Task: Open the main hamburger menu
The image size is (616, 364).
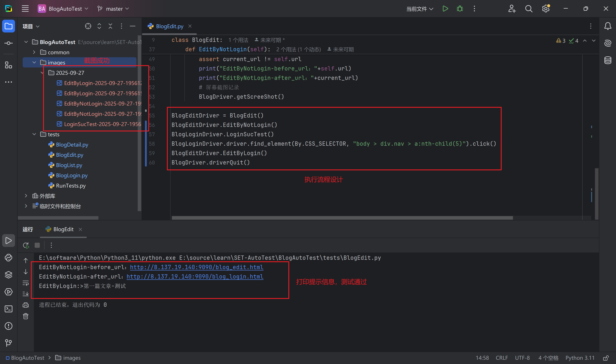Action: click(x=25, y=9)
